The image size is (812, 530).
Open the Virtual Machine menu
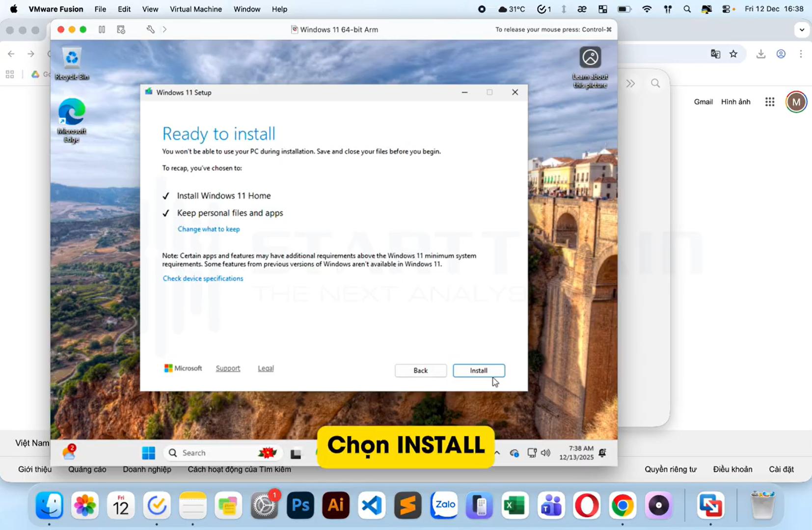click(x=195, y=9)
